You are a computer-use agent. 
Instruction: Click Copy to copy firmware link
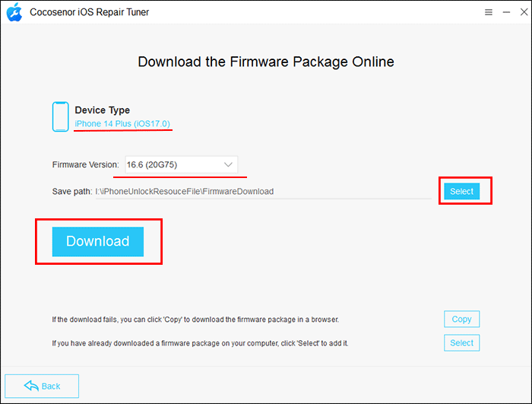coord(461,319)
